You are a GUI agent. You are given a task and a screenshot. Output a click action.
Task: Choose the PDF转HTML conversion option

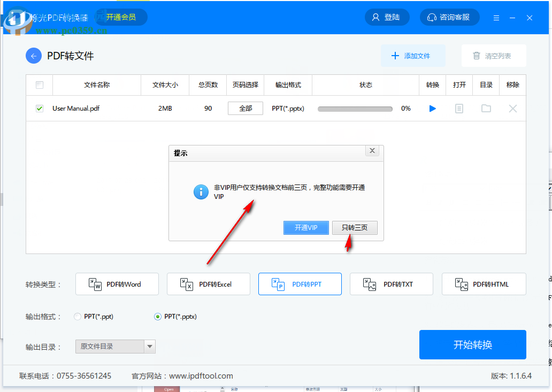484,284
